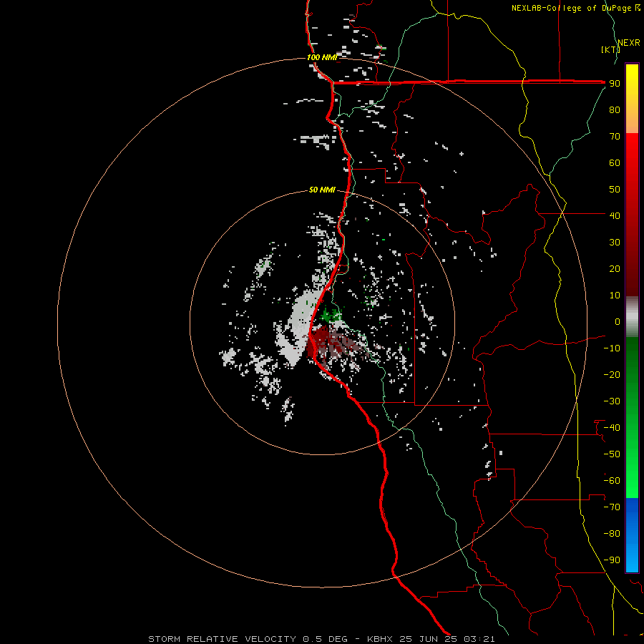
Task: Select the 40 value on velocity scale
Action: 615,215
